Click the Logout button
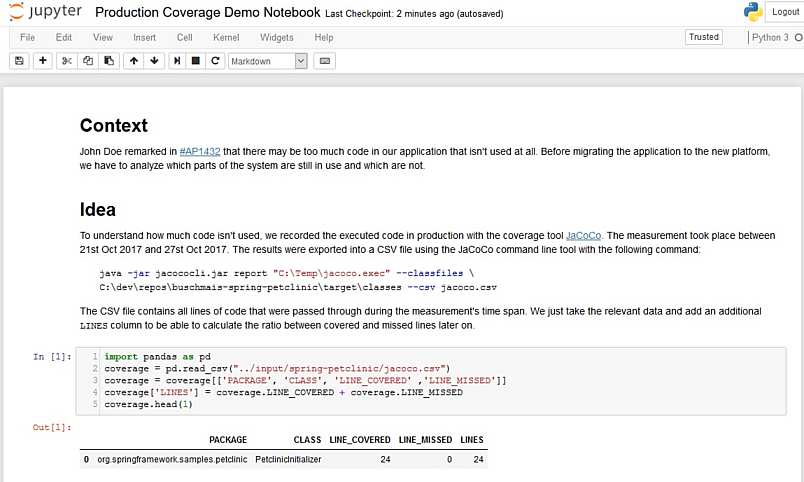 tap(785, 12)
